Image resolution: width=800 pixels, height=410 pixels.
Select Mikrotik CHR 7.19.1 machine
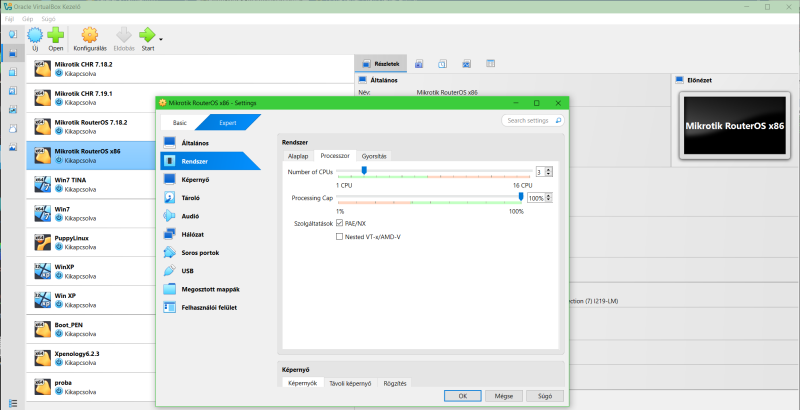(x=190, y=98)
